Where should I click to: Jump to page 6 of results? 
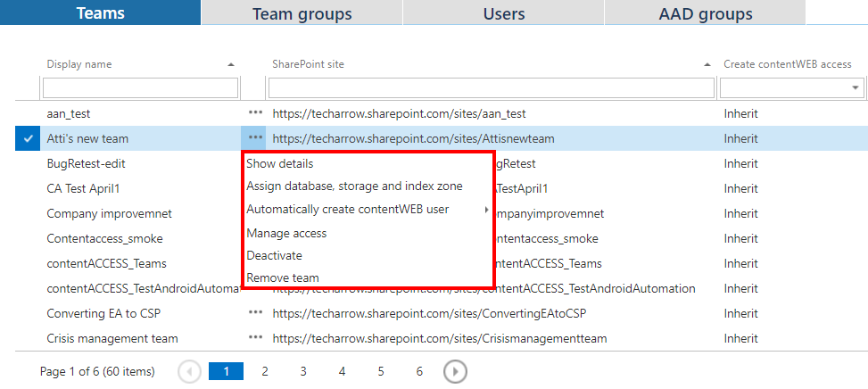pyautogui.click(x=419, y=371)
